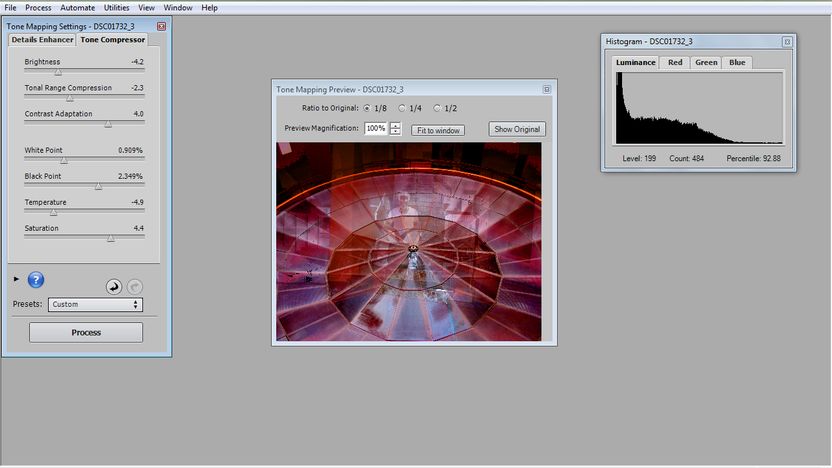
Task: Open the blue help question mark icon
Action: 36,280
